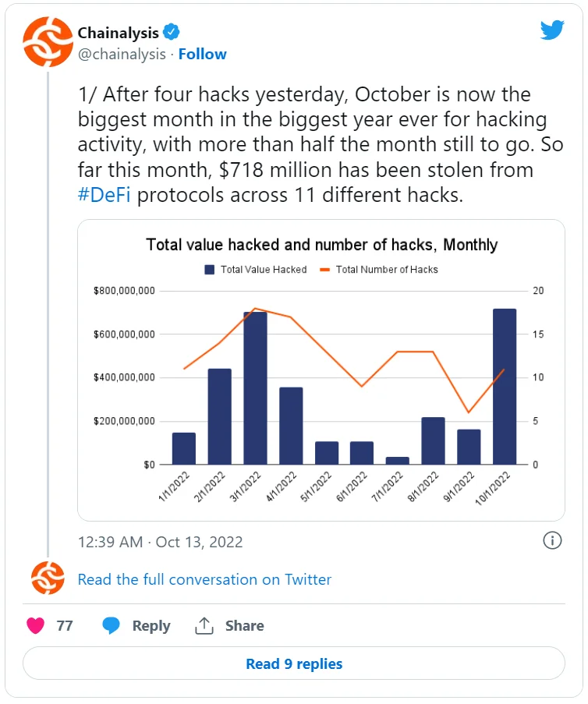Click the reply speech bubble icon
This screenshot has width=588, height=704.
click(112, 625)
